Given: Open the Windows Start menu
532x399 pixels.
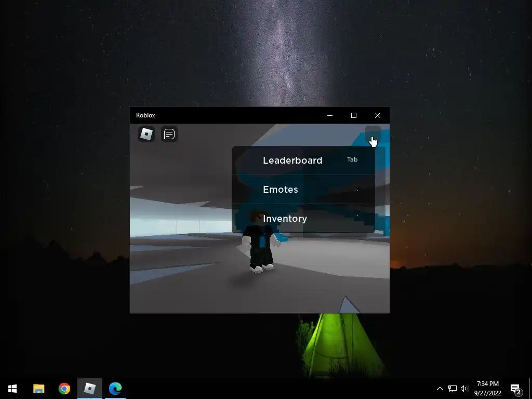Looking at the screenshot, I should (12, 389).
